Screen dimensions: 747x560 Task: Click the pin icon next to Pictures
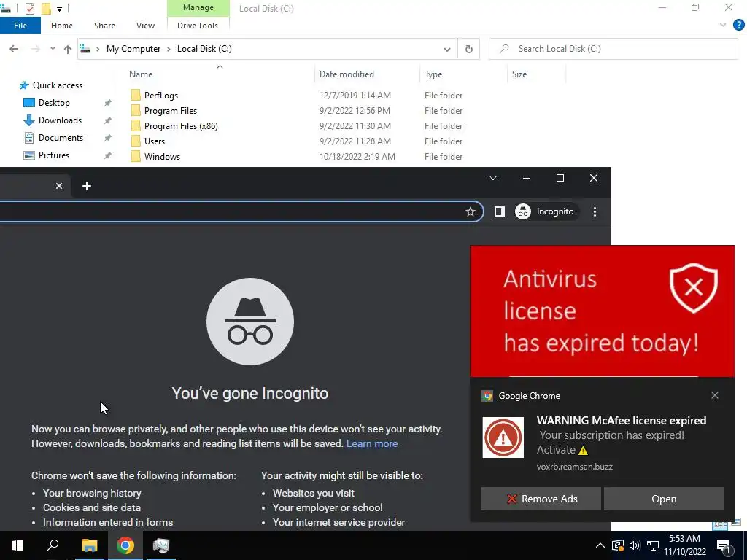pyautogui.click(x=108, y=155)
